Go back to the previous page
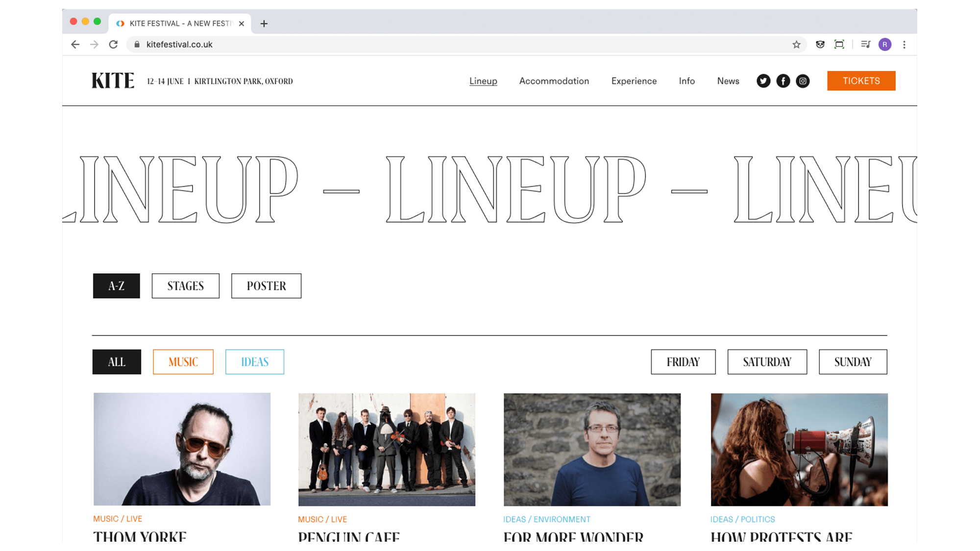This screenshot has height=551, width=980. 75,45
